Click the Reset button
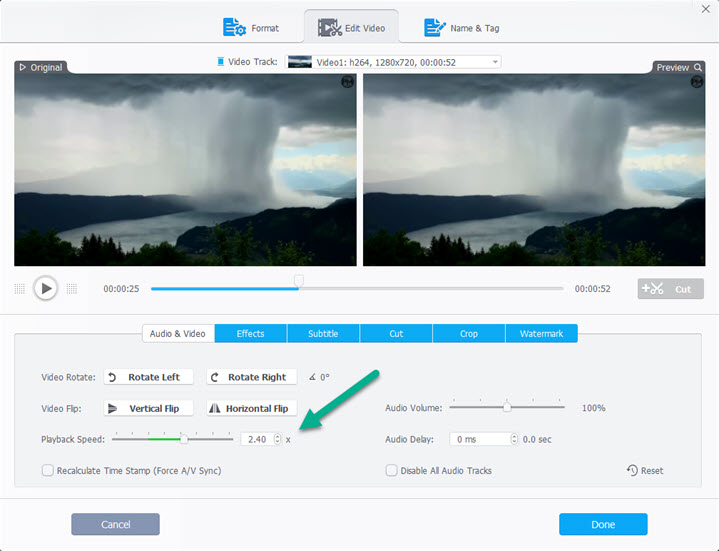719x551 pixels. [645, 470]
